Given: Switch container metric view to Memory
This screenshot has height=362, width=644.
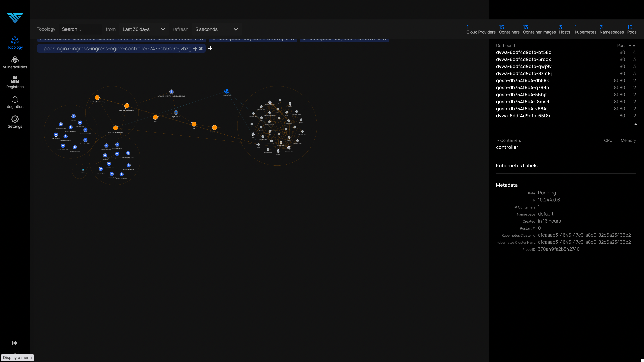Looking at the screenshot, I should pyautogui.click(x=628, y=140).
